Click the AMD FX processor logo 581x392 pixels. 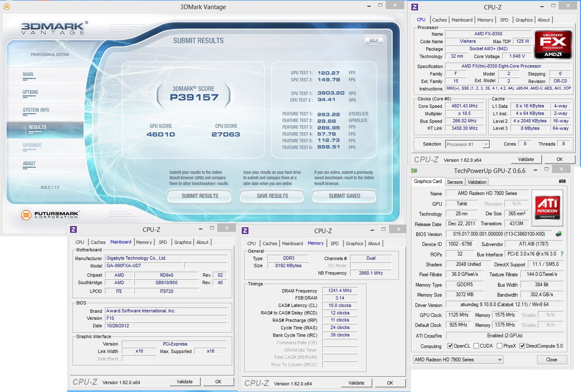coord(553,44)
